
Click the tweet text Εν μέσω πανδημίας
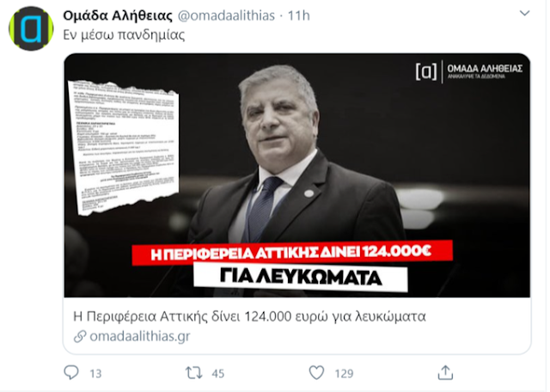click(x=124, y=35)
